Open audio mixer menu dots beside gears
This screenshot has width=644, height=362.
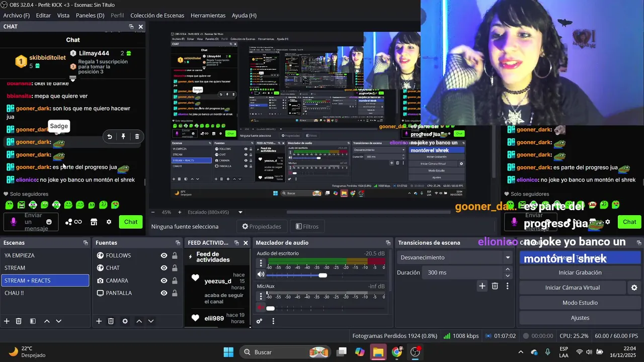[273, 321]
